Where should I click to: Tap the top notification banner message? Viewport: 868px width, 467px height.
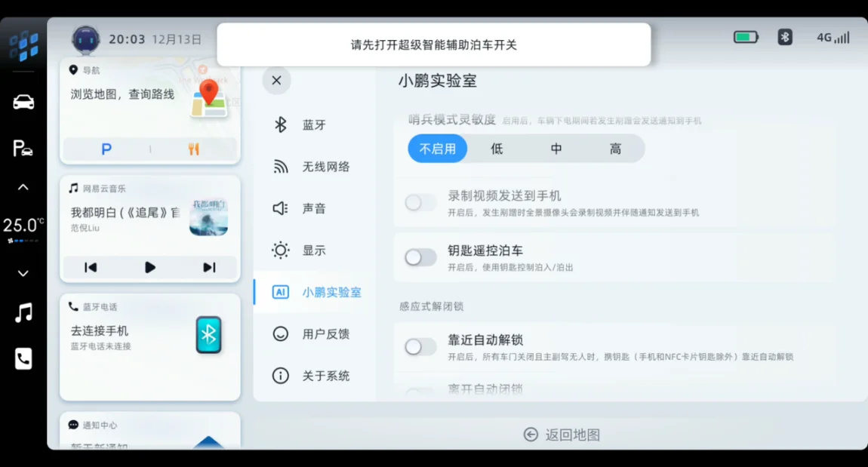[434, 45]
